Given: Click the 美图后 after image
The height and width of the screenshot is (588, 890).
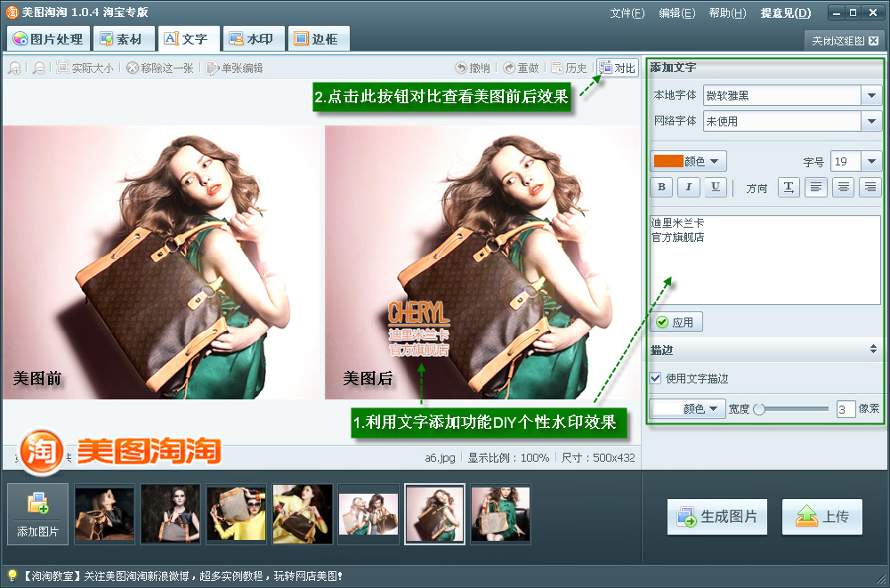Looking at the screenshot, I should pos(482,262).
